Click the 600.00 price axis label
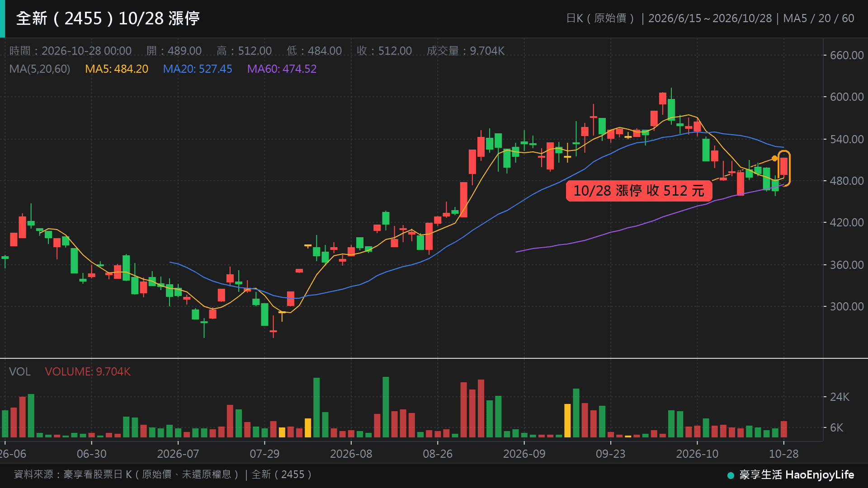Image resolution: width=868 pixels, height=488 pixels. click(x=847, y=97)
